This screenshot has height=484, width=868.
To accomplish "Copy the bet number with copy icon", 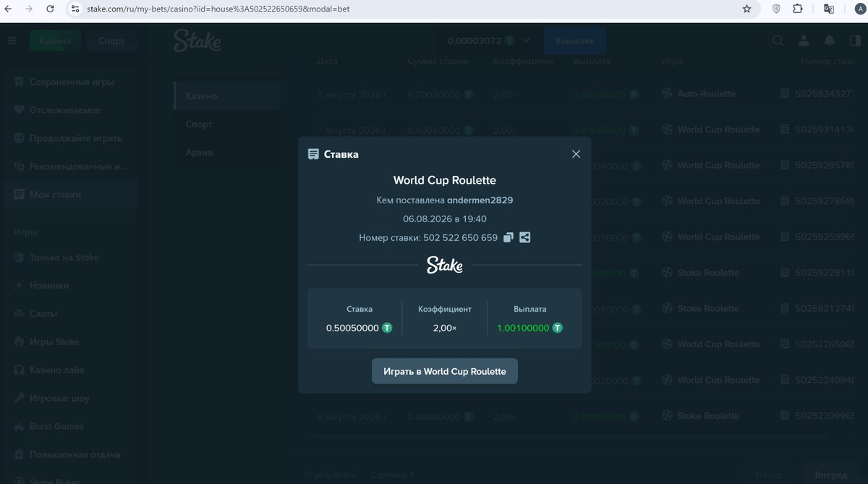I will (x=509, y=237).
